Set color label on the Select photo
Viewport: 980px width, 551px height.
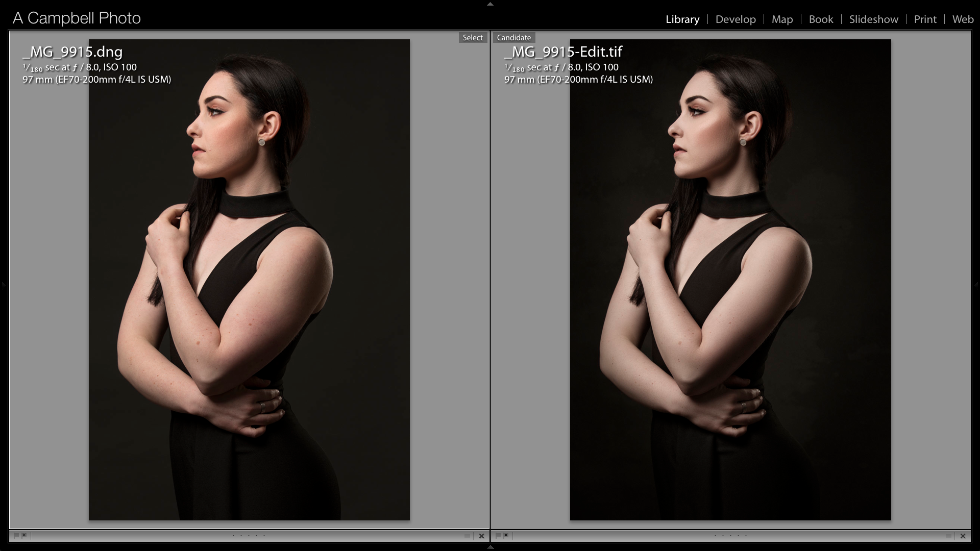(x=467, y=536)
